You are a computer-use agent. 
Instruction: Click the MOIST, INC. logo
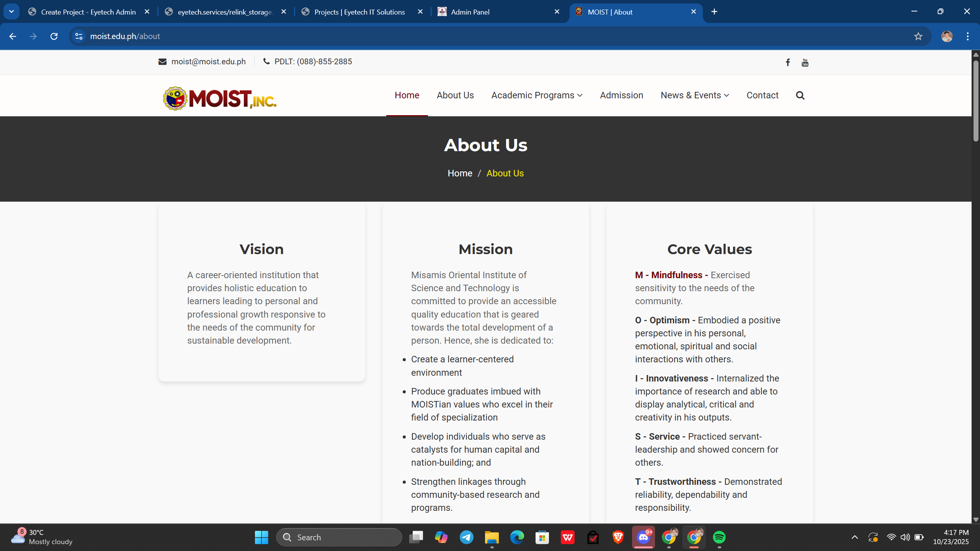point(219,98)
